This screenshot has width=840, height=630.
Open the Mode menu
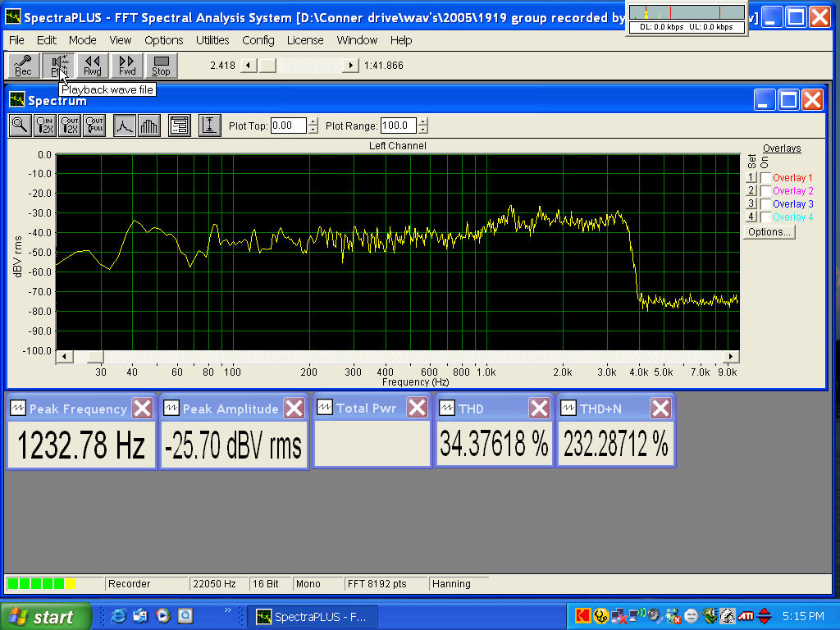point(82,40)
